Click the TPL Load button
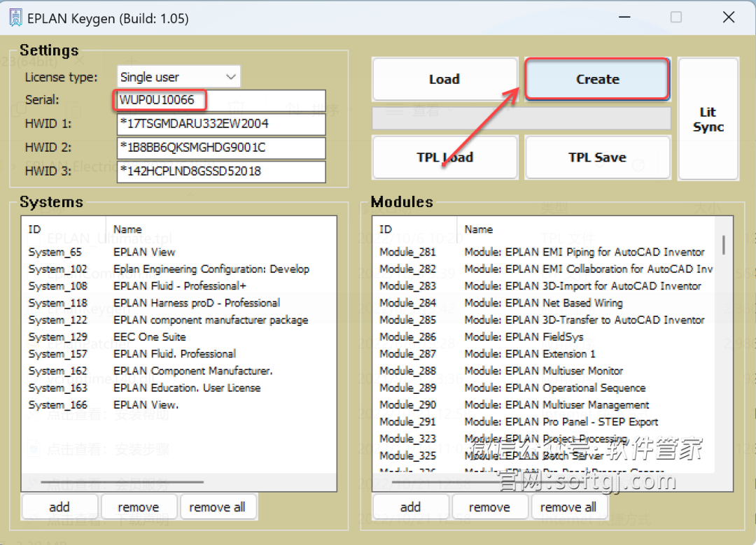756x545 pixels. tap(444, 157)
